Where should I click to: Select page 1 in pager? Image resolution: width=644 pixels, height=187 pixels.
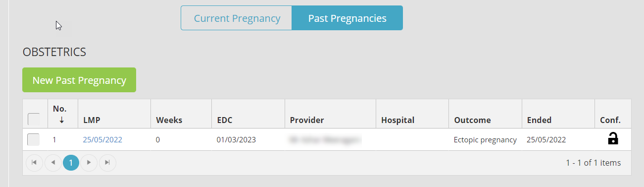pyautogui.click(x=71, y=163)
